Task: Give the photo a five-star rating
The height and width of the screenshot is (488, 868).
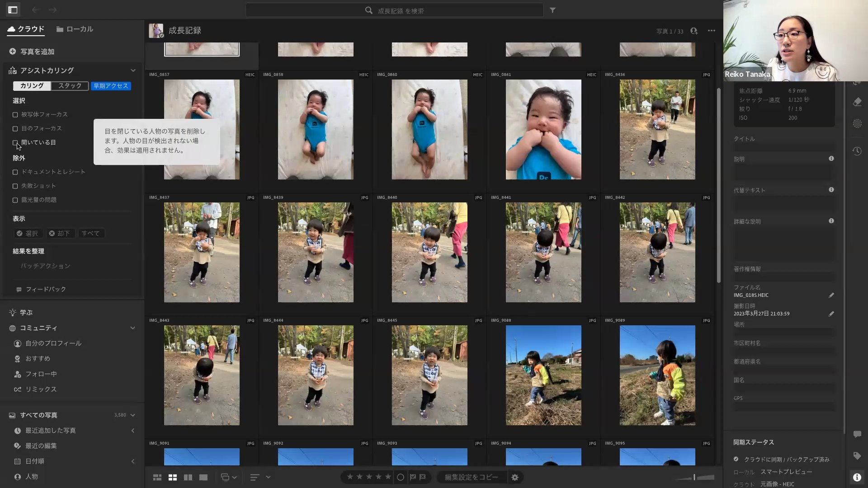Action: point(388,477)
